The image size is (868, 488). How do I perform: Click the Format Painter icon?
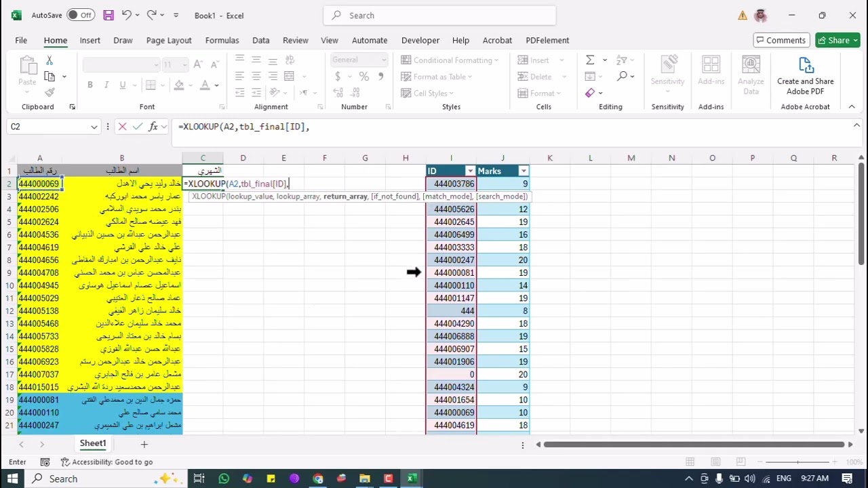click(50, 93)
